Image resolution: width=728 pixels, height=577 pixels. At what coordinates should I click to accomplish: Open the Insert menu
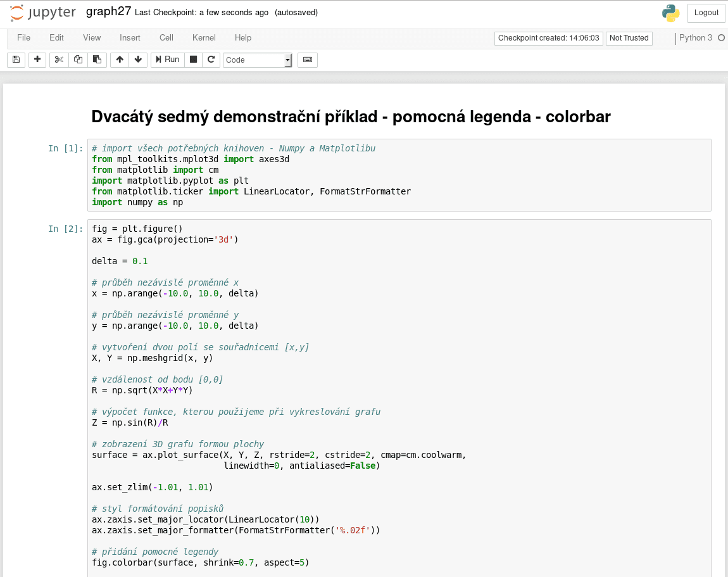coord(130,38)
